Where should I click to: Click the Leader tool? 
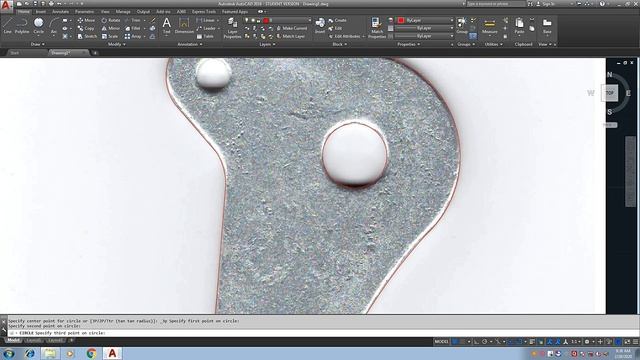point(207,28)
